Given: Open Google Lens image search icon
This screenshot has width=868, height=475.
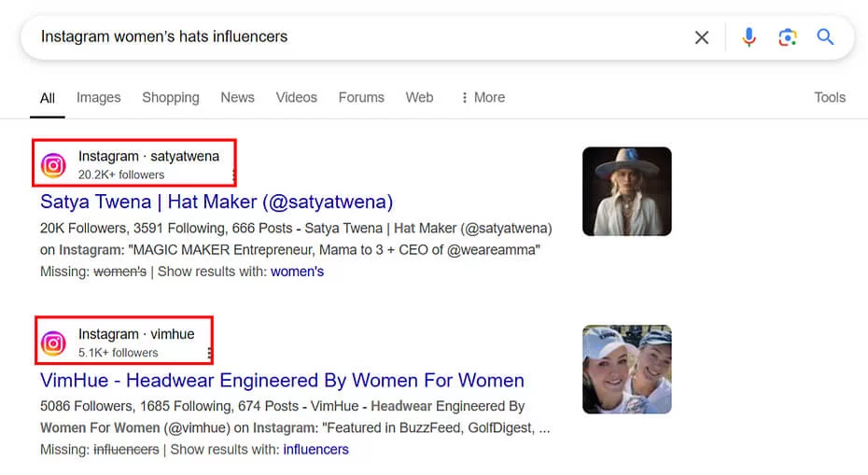Looking at the screenshot, I should coord(787,37).
